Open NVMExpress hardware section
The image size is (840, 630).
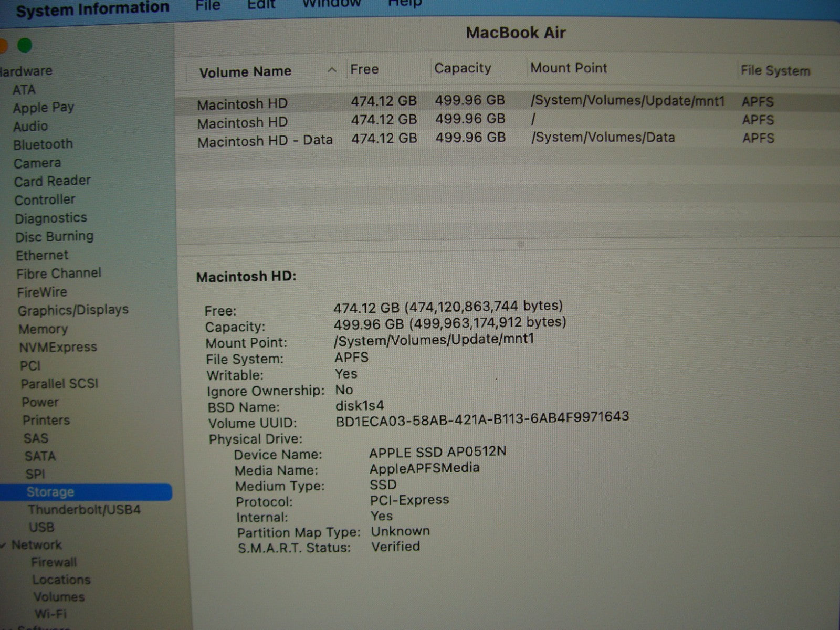58,347
